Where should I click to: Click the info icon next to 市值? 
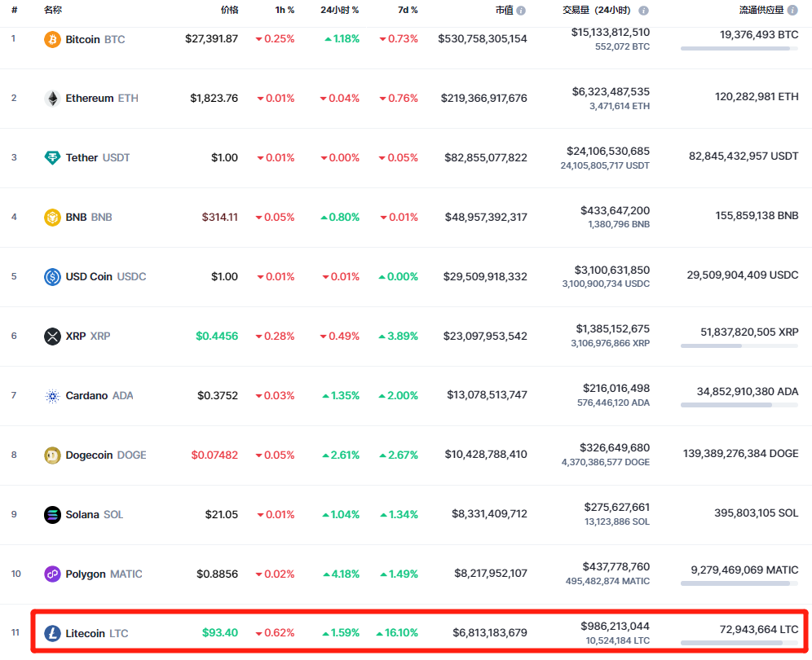(x=521, y=11)
